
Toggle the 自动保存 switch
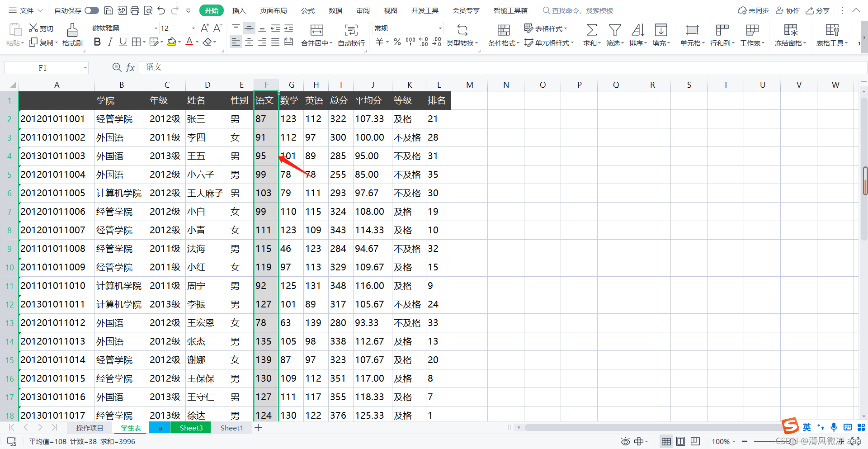(92, 10)
